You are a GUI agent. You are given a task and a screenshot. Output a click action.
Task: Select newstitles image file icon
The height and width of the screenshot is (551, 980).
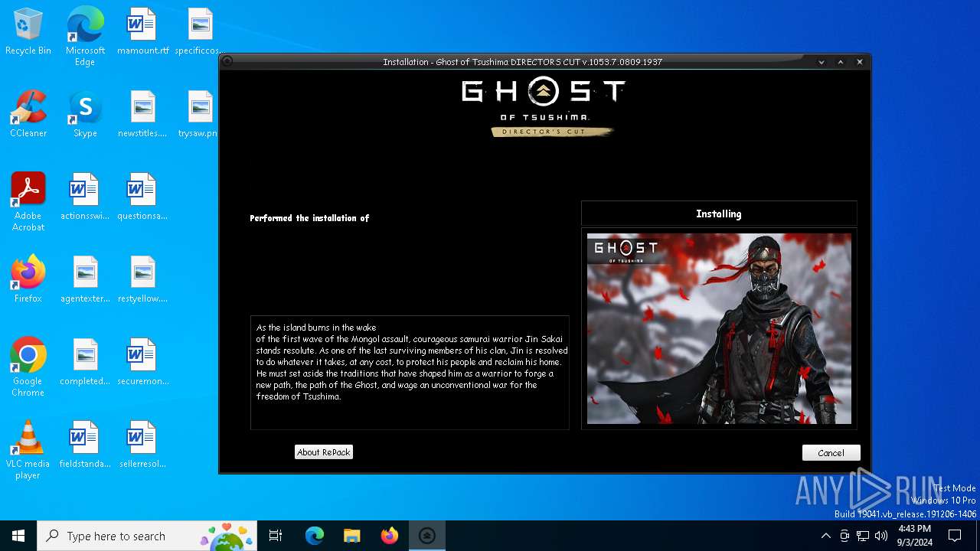[x=142, y=114]
